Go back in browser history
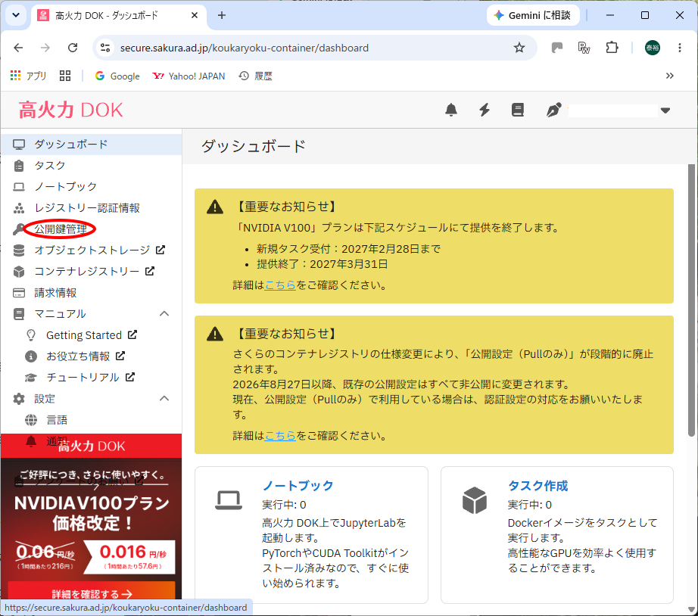Image resolution: width=698 pixels, height=616 pixels. click(x=18, y=48)
